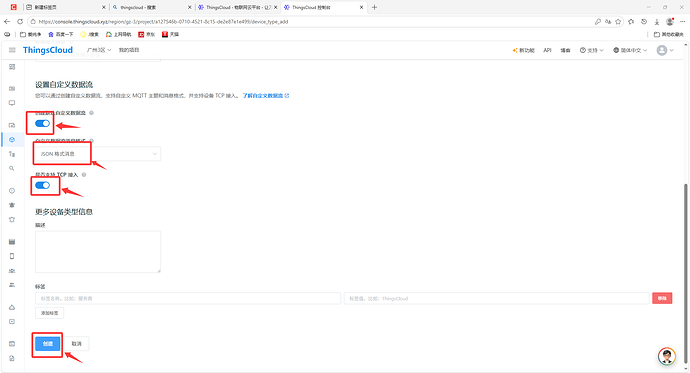Click the site info lock icon before URL
Image resolution: width=690 pixels, height=373 pixels.
33,22
